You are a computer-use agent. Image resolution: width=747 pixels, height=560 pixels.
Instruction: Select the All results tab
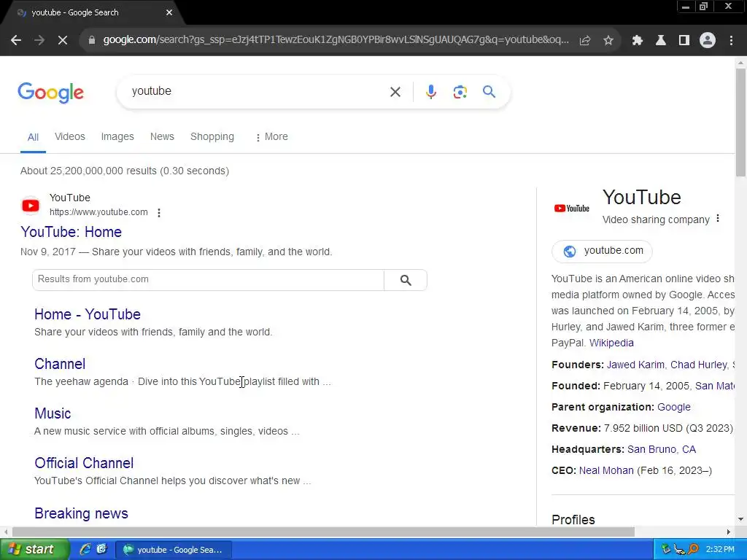pos(33,137)
